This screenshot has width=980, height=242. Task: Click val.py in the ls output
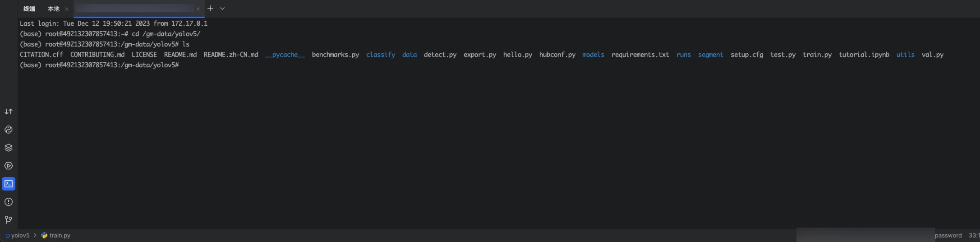pos(933,55)
